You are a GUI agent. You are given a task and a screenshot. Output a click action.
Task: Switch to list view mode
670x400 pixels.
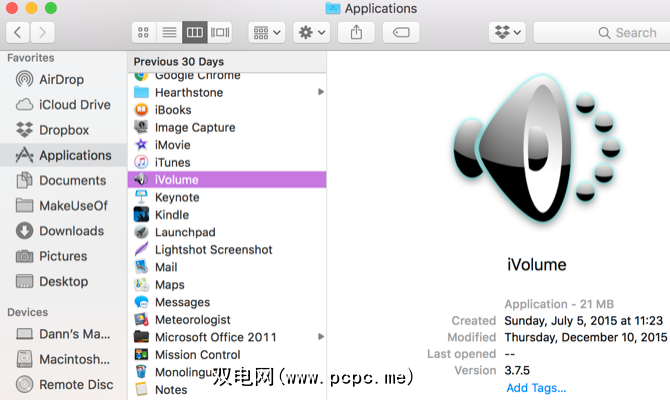(x=170, y=33)
